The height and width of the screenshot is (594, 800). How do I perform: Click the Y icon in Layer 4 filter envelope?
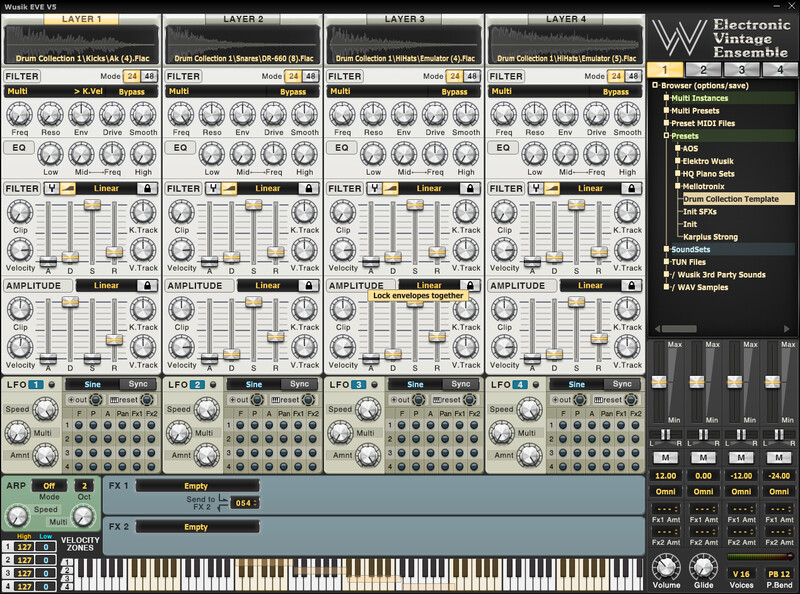[x=535, y=188]
